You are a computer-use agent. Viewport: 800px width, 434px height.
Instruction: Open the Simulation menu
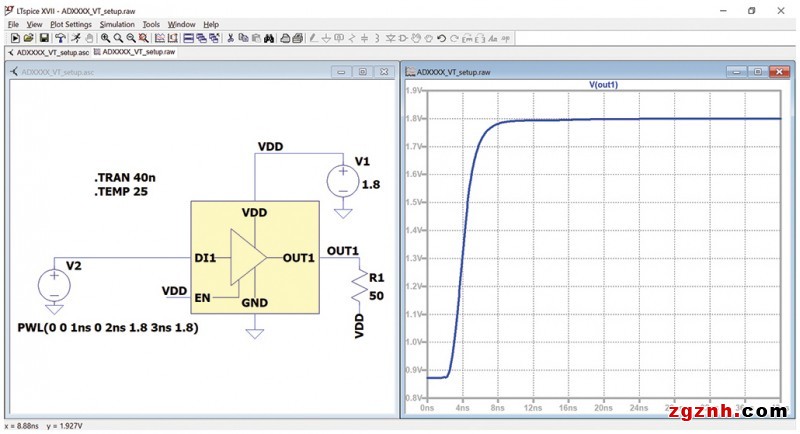point(117,24)
